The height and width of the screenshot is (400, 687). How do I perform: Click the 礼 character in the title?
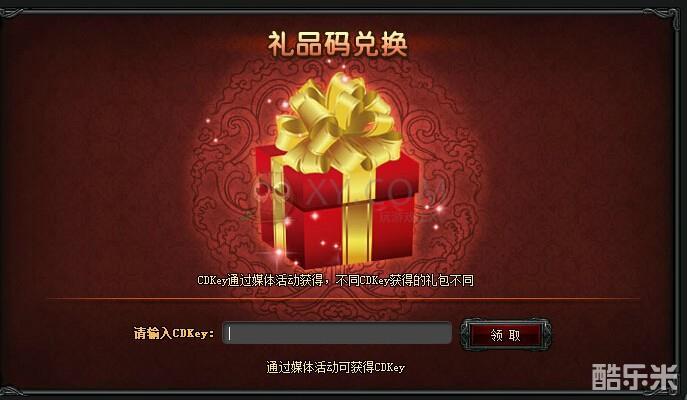pos(280,44)
